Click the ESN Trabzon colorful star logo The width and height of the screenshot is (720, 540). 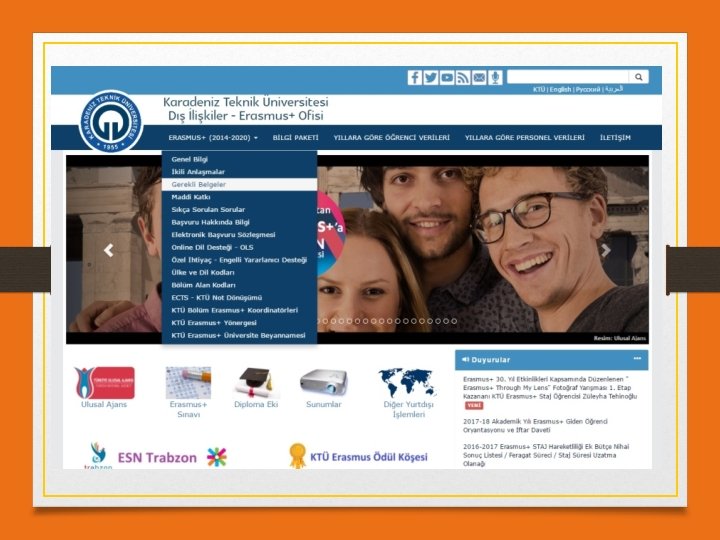tap(217, 457)
